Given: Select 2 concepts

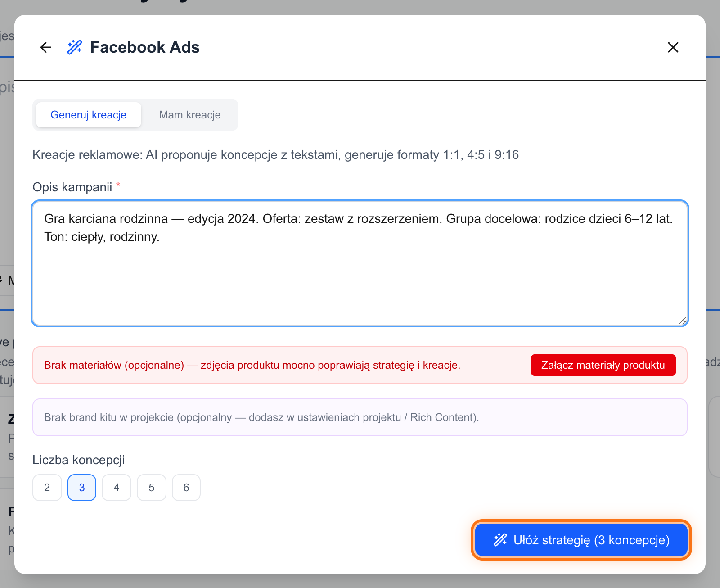Looking at the screenshot, I should click(x=47, y=488).
